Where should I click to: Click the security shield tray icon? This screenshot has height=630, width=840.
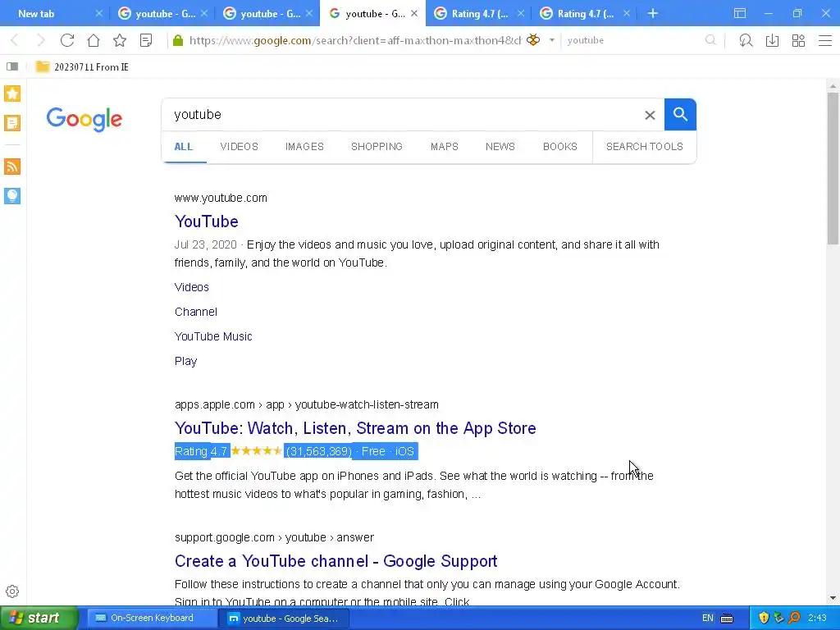(x=764, y=619)
